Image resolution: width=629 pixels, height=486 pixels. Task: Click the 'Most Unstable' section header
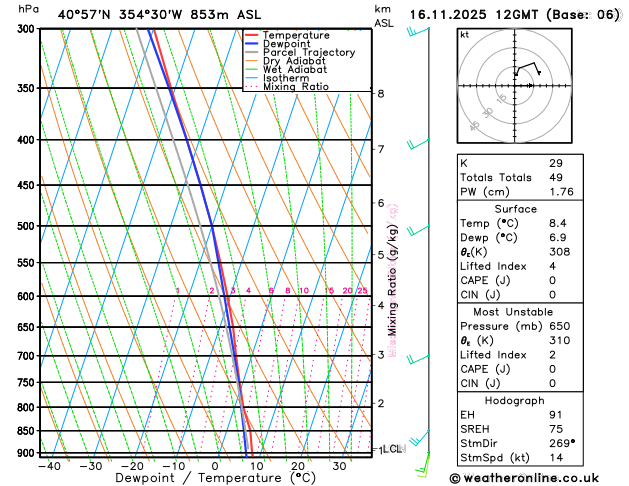[513, 312]
